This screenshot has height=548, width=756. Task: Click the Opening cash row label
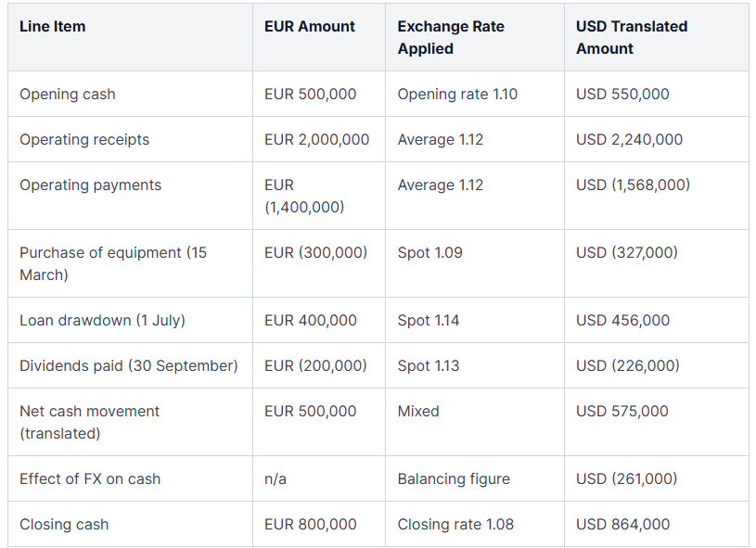(68, 94)
